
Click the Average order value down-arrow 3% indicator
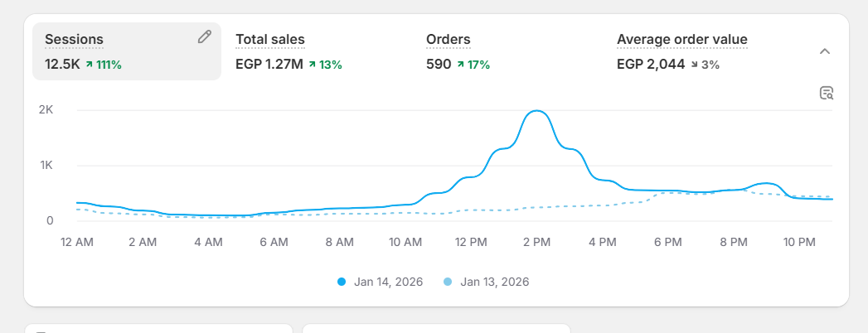705,64
